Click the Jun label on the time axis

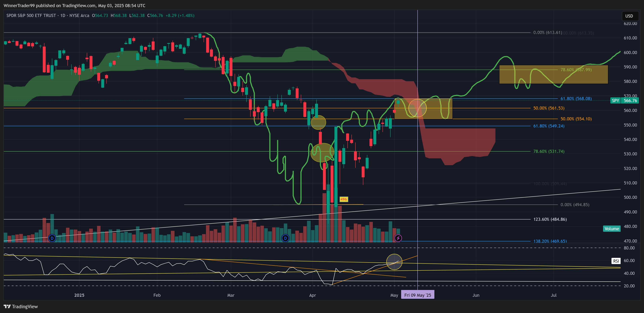tap(476, 295)
